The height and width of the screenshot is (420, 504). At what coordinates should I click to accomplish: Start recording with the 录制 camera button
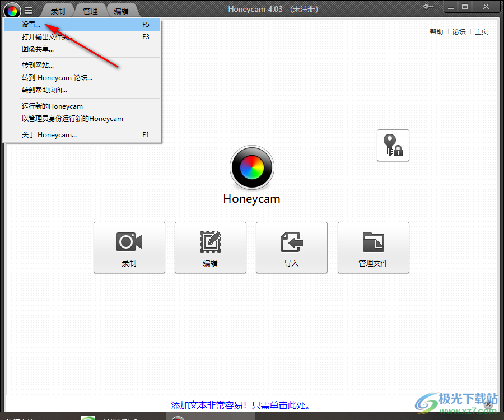coord(129,248)
